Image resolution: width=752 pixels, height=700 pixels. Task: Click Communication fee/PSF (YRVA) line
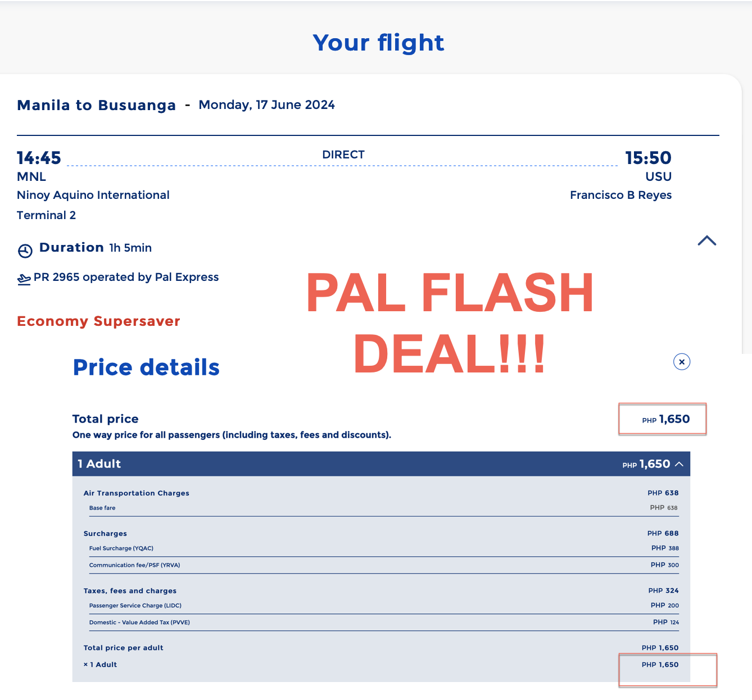pos(134,565)
